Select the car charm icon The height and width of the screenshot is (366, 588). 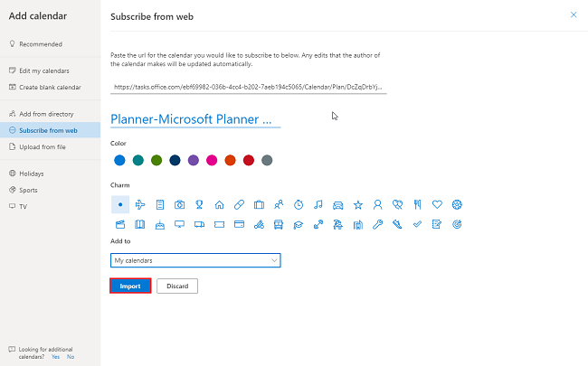tap(337, 204)
